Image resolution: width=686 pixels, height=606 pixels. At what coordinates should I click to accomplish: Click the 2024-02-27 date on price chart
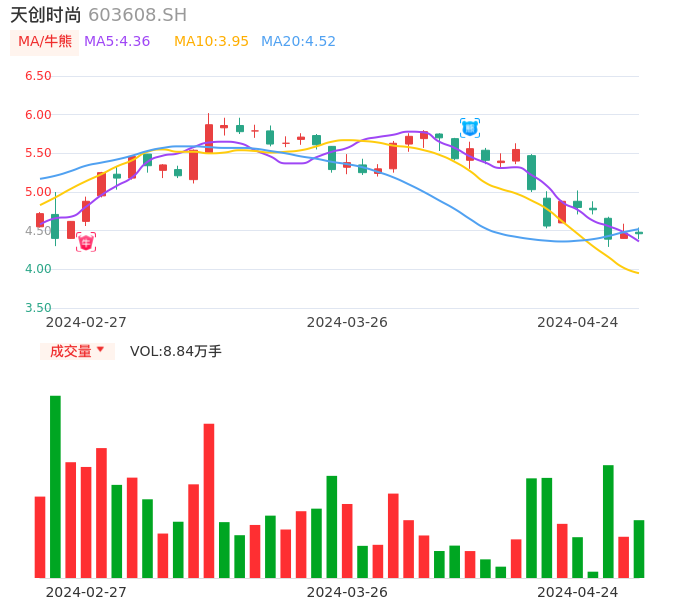click(x=86, y=322)
